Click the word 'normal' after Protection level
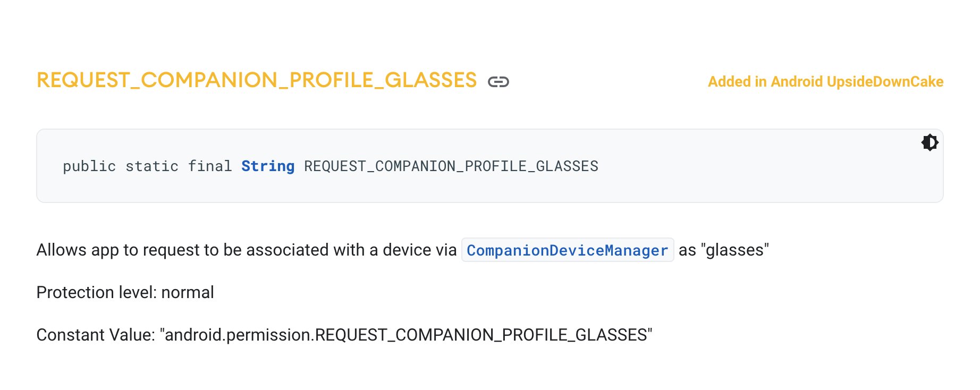The width and height of the screenshot is (980, 390). (x=188, y=292)
